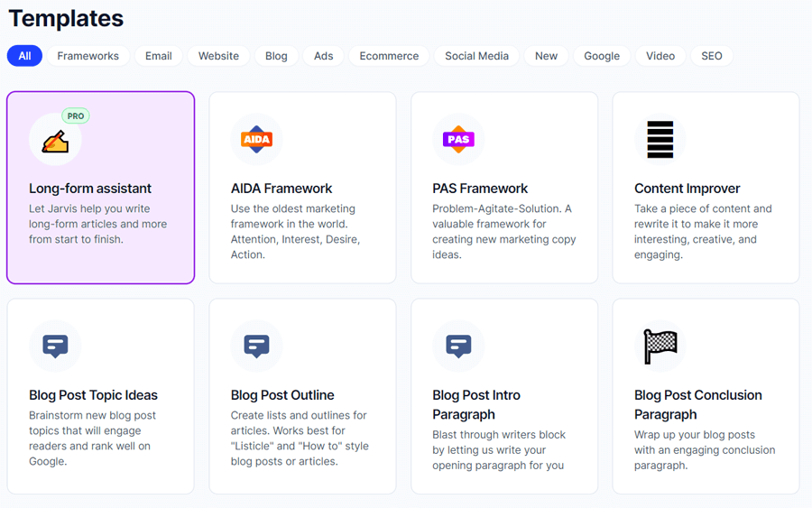
Task: Filter templates by Frameworks
Action: [88, 56]
